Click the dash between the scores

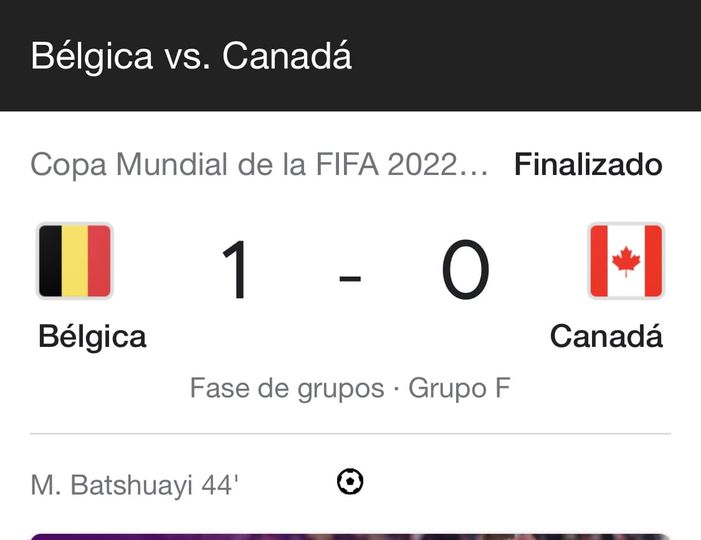[x=350, y=277]
